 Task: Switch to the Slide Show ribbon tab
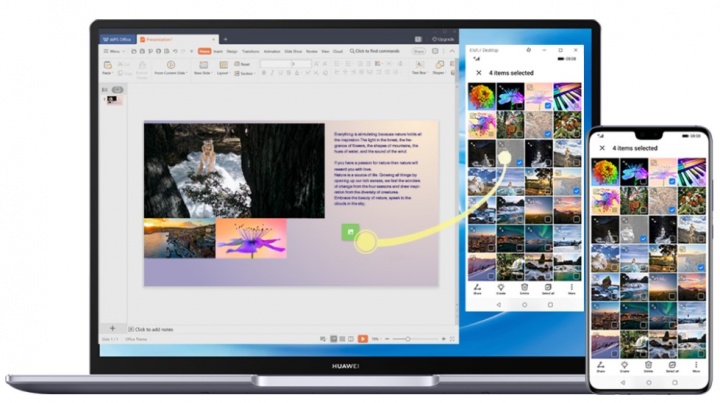[293, 51]
